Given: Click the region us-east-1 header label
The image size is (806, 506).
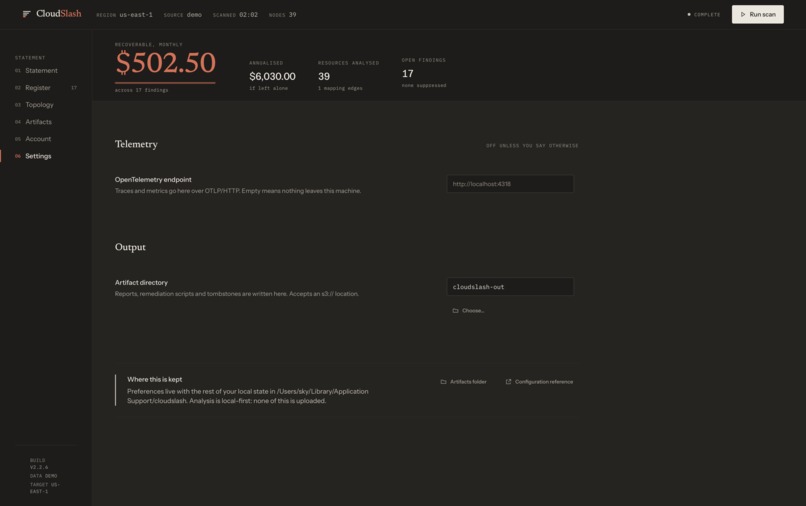Looking at the screenshot, I should [x=124, y=15].
